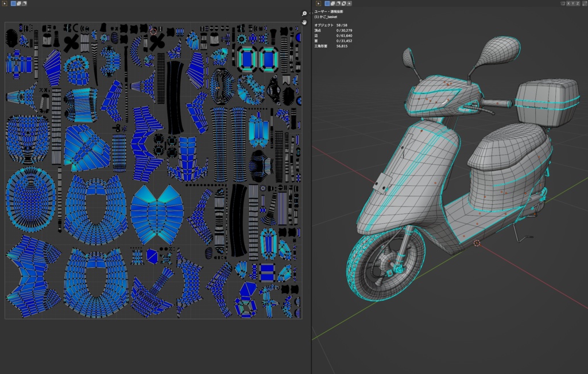Pick the first selection mode icon in 3D viewport

coord(327,3)
